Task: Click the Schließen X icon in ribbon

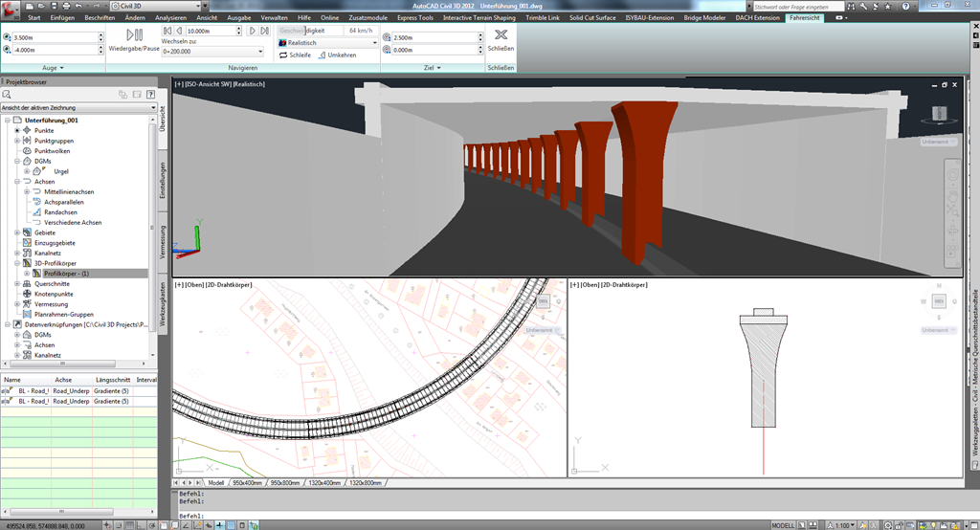Action: 500,33
